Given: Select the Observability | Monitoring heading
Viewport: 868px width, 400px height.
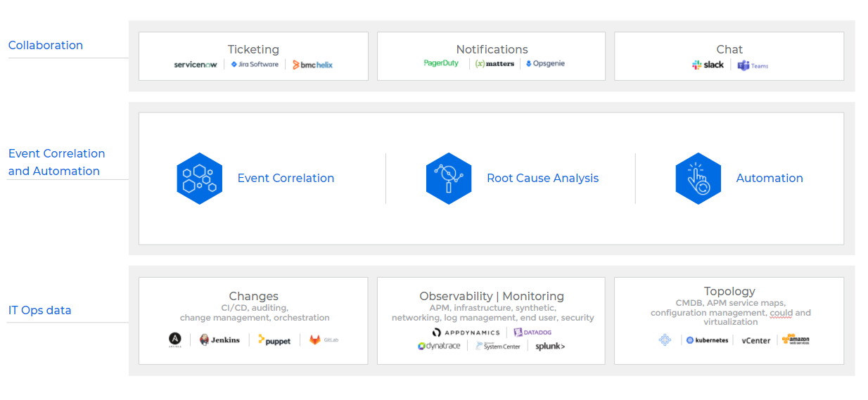Looking at the screenshot, I should 492,296.
